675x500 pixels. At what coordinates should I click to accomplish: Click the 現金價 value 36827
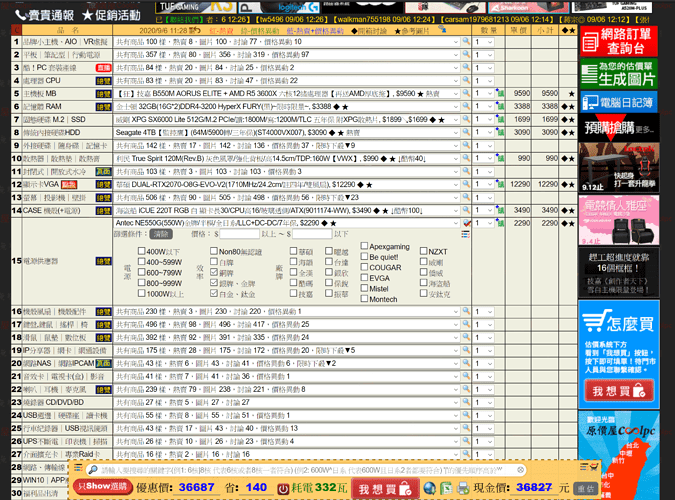(x=534, y=488)
